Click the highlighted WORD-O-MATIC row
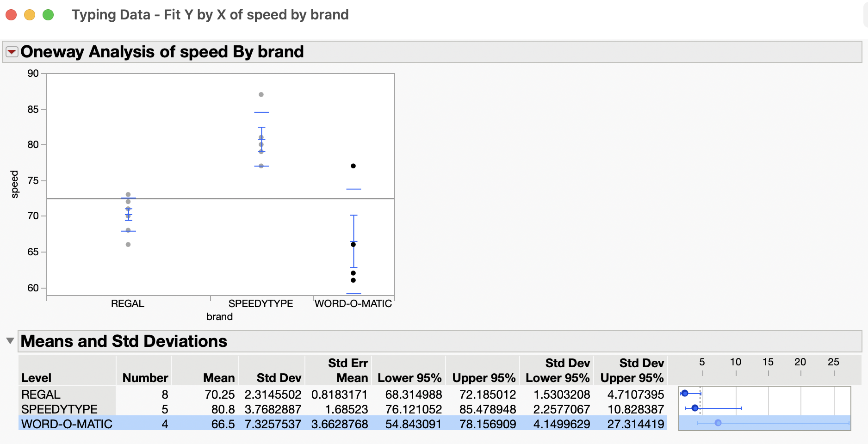 [66, 424]
